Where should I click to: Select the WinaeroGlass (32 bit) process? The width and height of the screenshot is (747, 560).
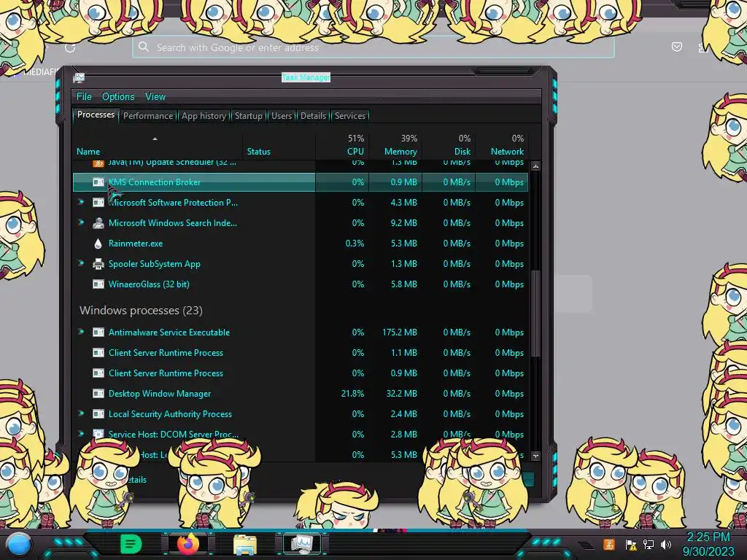[x=149, y=284]
